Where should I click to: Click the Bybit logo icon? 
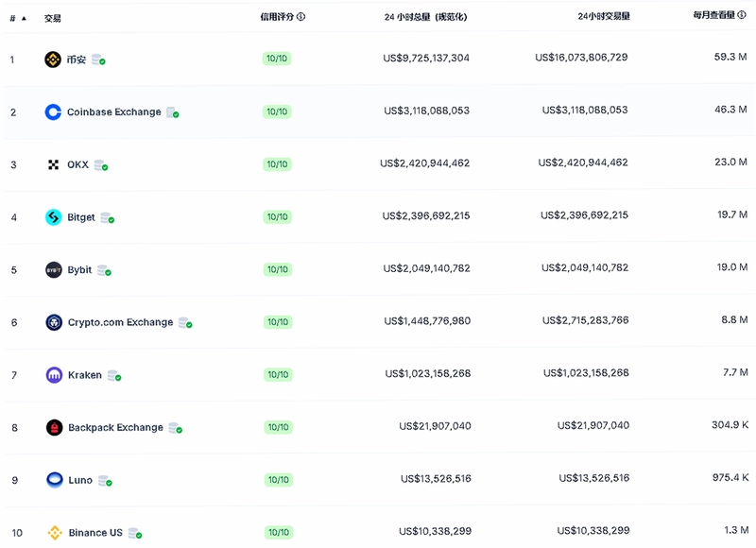[54, 270]
